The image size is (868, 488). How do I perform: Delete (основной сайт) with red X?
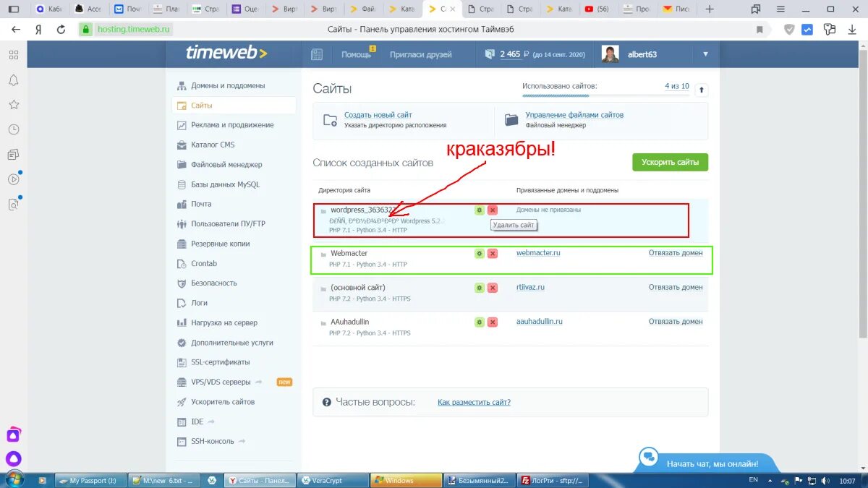click(x=493, y=288)
